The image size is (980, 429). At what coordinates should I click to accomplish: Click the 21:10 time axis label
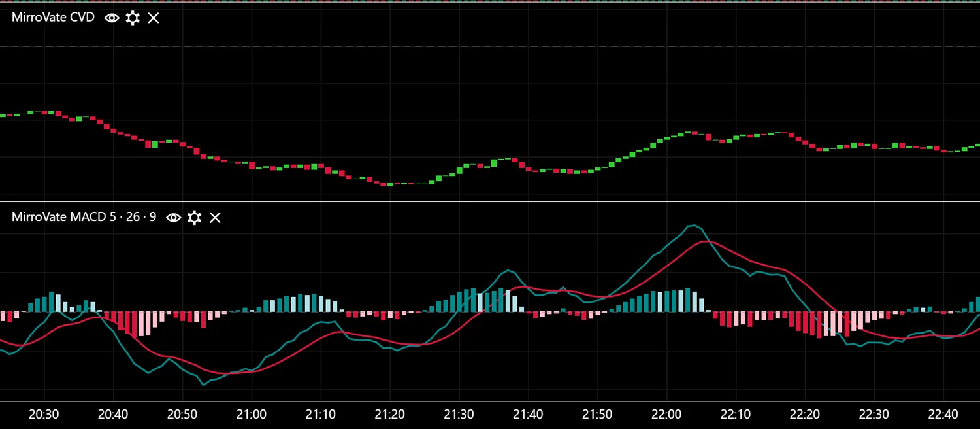[321, 415]
